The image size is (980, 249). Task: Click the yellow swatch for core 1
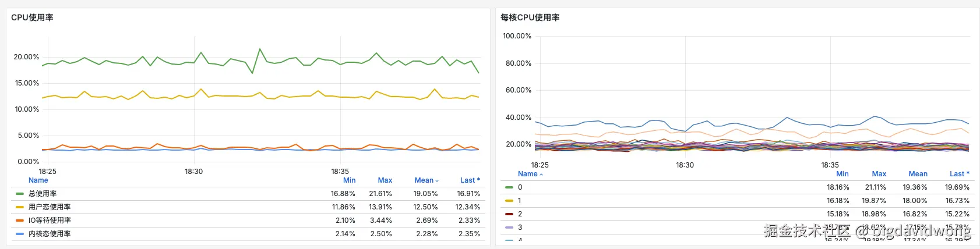click(509, 201)
